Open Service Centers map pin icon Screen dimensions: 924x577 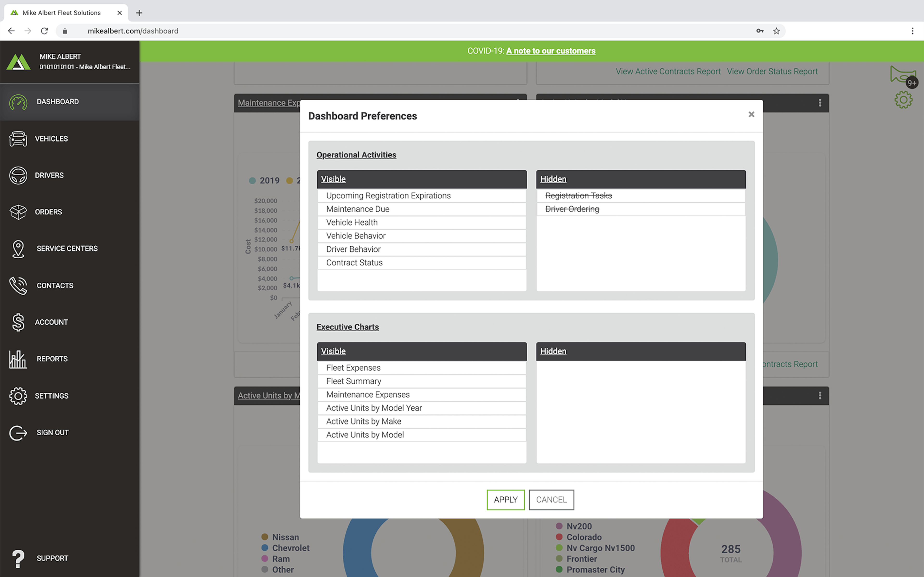[x=18, y=249]
